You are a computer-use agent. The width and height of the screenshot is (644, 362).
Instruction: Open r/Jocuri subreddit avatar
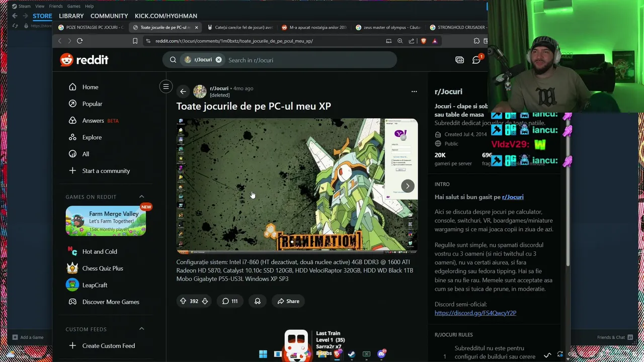(x=200, y=92)
